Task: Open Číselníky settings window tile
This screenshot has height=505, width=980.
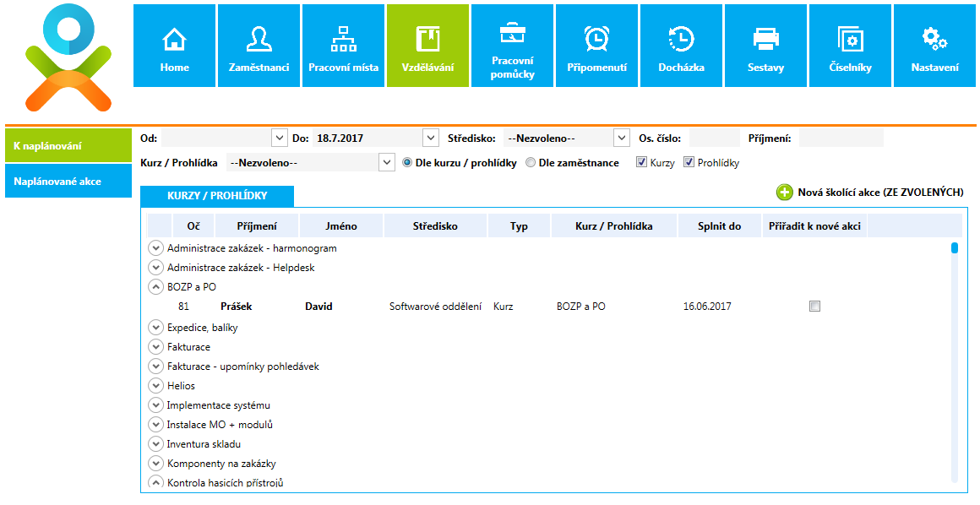Action: point(850,46)
